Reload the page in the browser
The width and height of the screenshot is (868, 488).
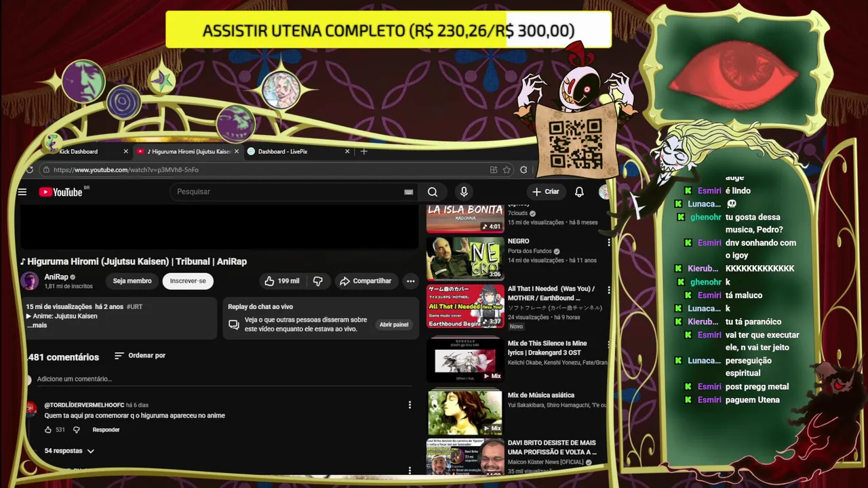pyautogui.click(x=30, y=169)
